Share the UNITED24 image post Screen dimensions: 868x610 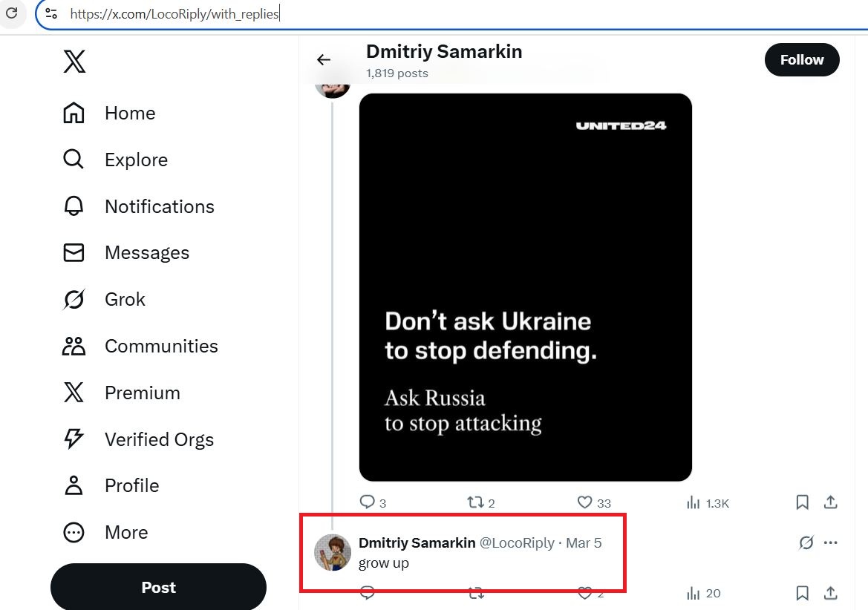[831, 502]
